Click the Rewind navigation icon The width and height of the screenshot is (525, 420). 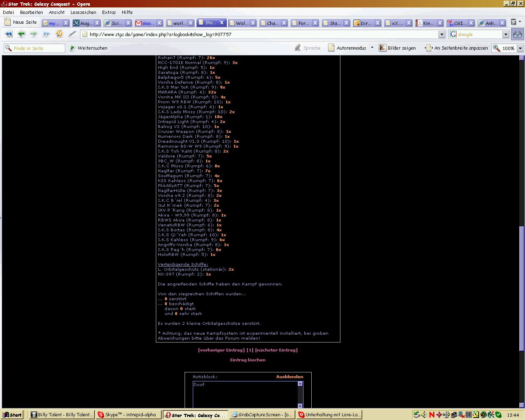tap(9, 34)
